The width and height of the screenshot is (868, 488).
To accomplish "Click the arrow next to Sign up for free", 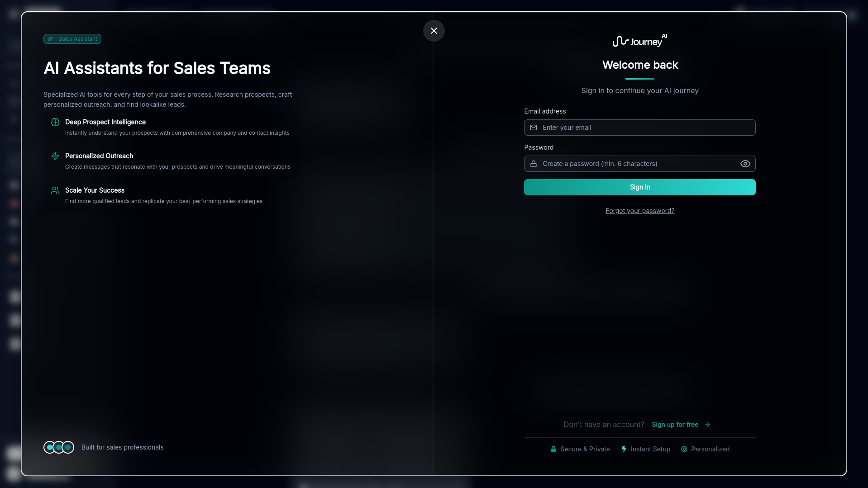I will pyautogui.click(x=707, y=425).
